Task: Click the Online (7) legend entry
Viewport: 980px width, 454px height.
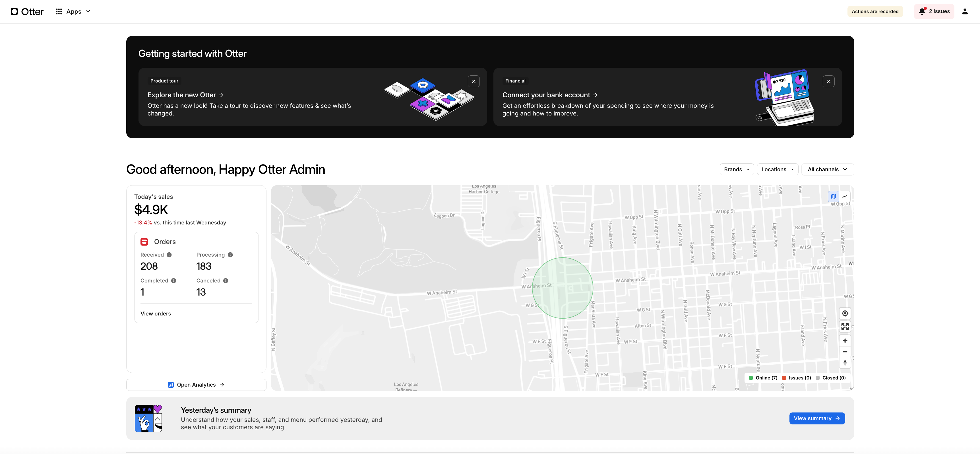Action: click(763, 378)
